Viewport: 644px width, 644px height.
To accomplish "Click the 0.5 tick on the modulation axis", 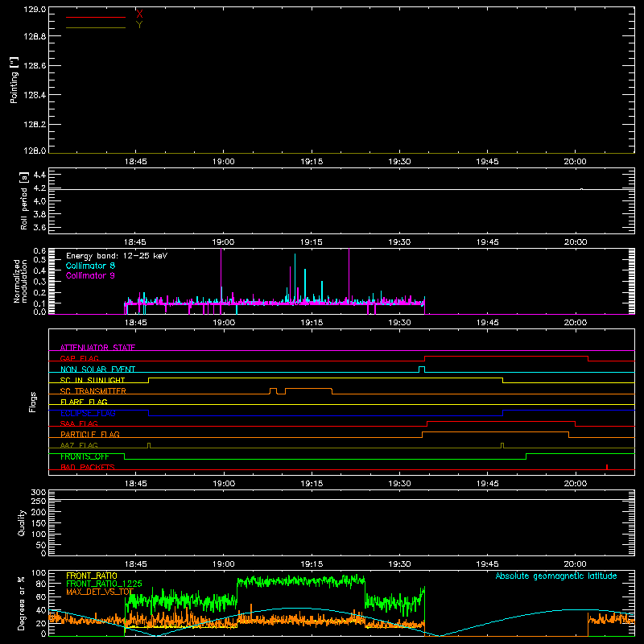I will [39, 259].
